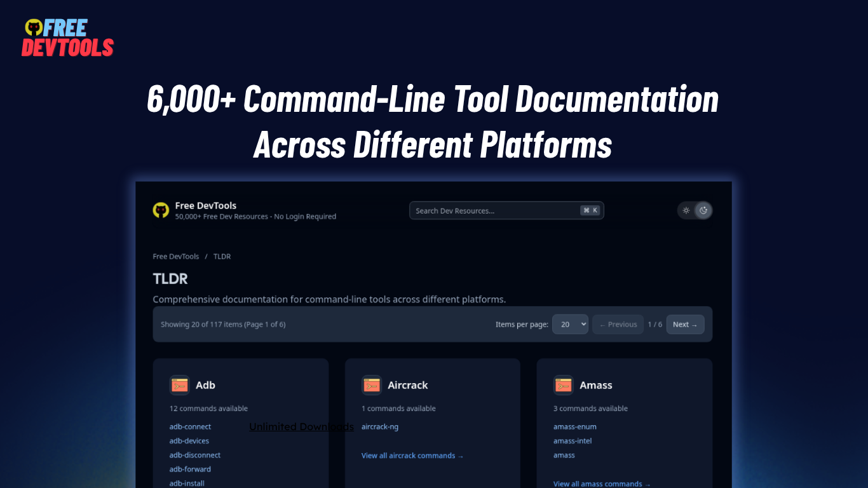868x488 pixels.
Task: Click the Previous page button
Action: point(618,324)
